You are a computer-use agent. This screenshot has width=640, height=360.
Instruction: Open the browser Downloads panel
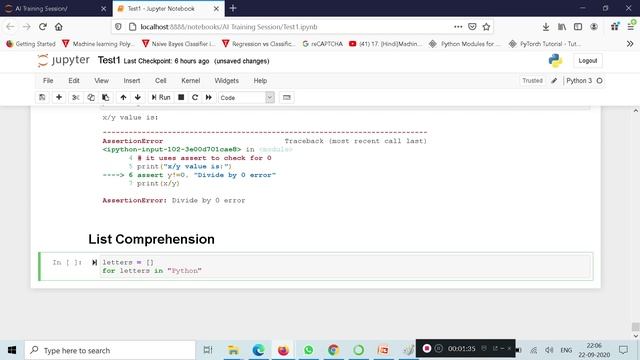click(x=546, y=27)
